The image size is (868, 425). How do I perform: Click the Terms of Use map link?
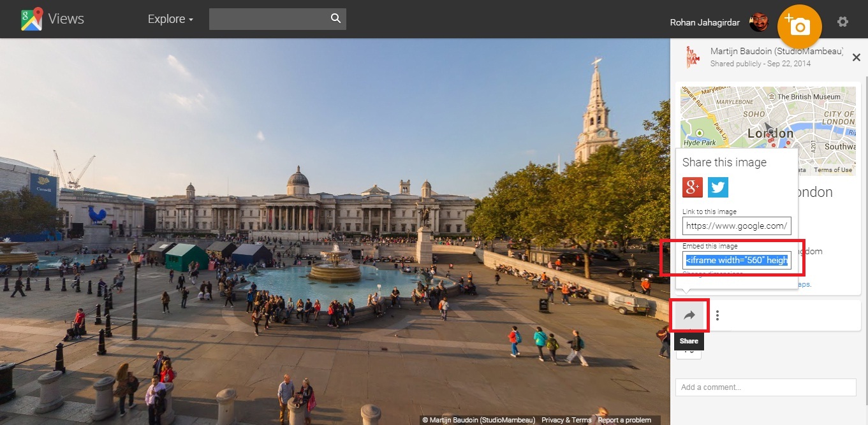(x=832, y=170)
